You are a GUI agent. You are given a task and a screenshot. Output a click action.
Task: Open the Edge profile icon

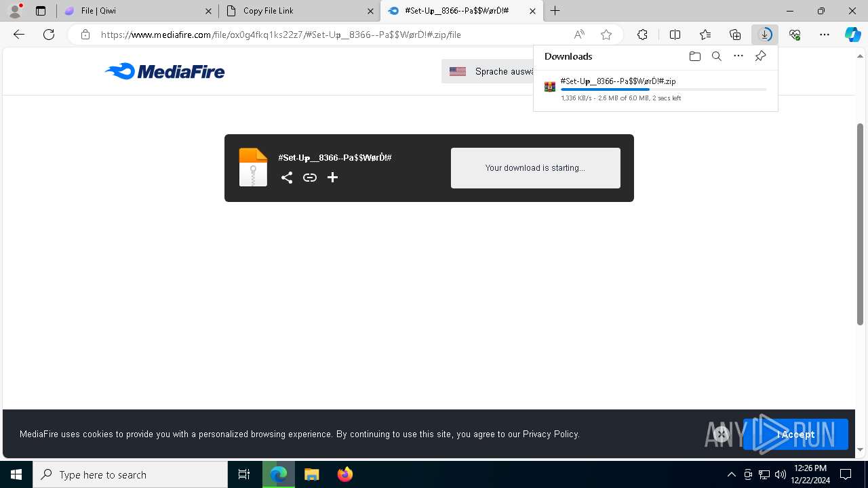pos(15,11)
